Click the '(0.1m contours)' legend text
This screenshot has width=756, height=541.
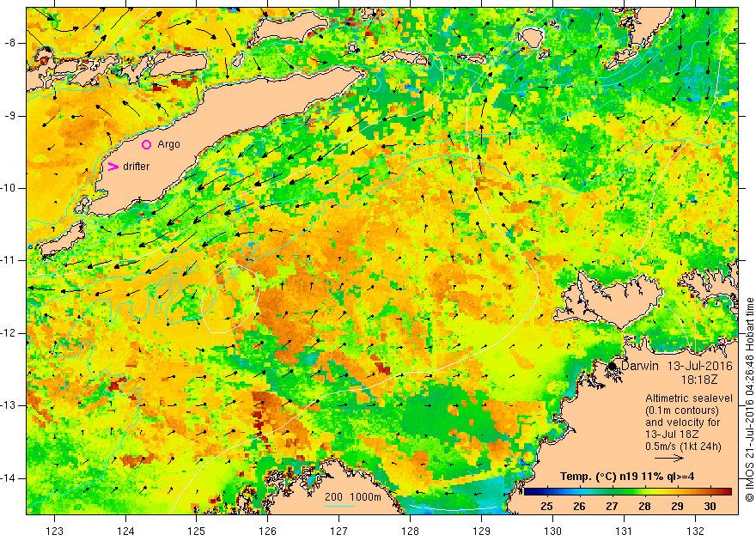(x=682, y=410)
